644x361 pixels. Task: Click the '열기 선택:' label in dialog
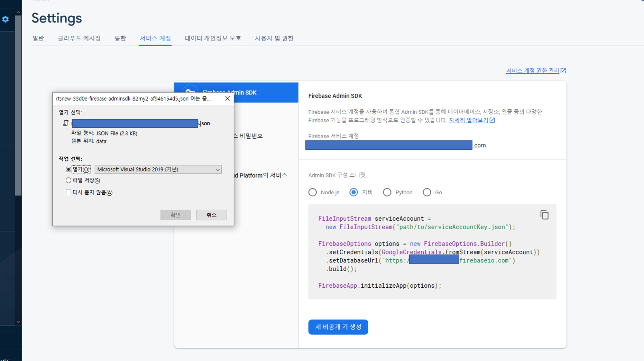tap(70, 112)
